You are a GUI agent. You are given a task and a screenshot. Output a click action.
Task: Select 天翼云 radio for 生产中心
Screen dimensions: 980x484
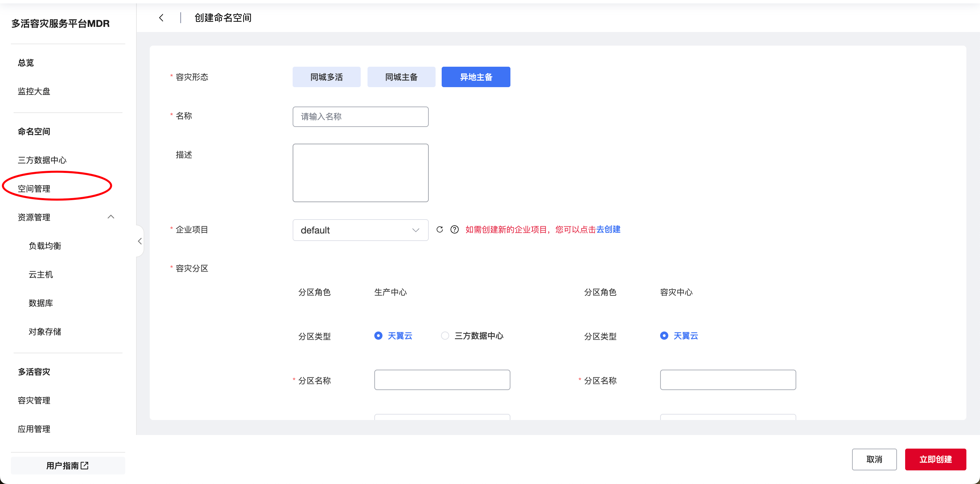pos(378,336)
